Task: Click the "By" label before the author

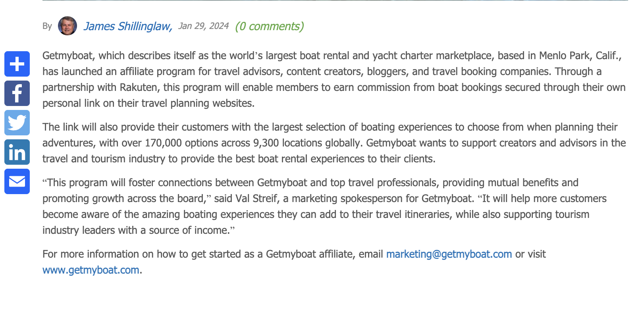Action: click(47, 26)
